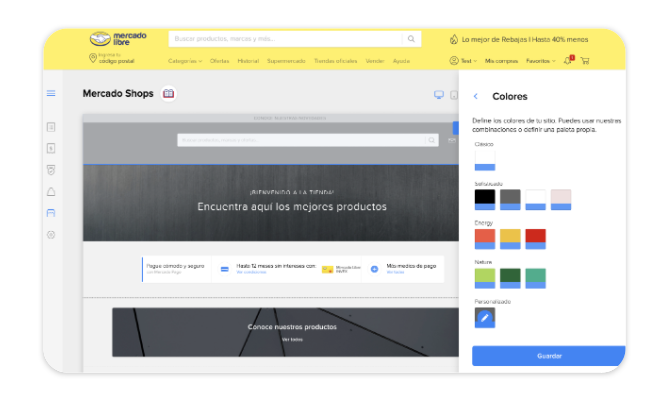Select the Clásico white color palette
This screenshot has width=669, height=401.
[x=485, y=160]
